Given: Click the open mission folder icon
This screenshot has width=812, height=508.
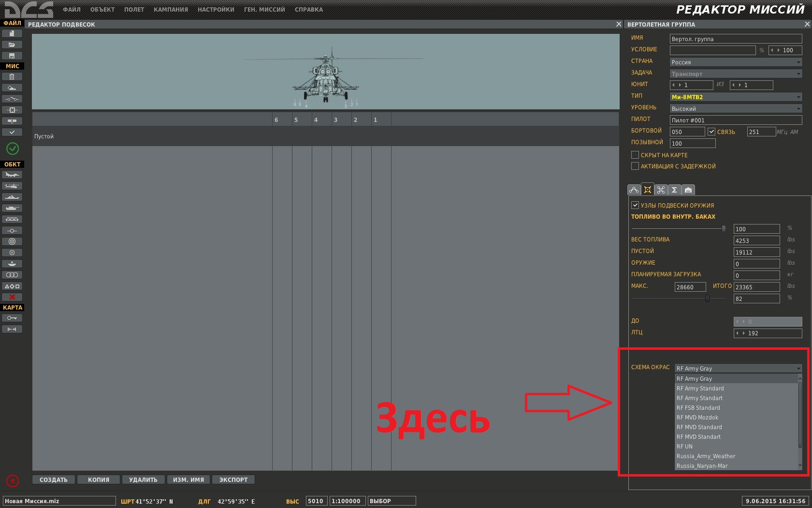Looking at the screenshot, I should coord(12,45).
